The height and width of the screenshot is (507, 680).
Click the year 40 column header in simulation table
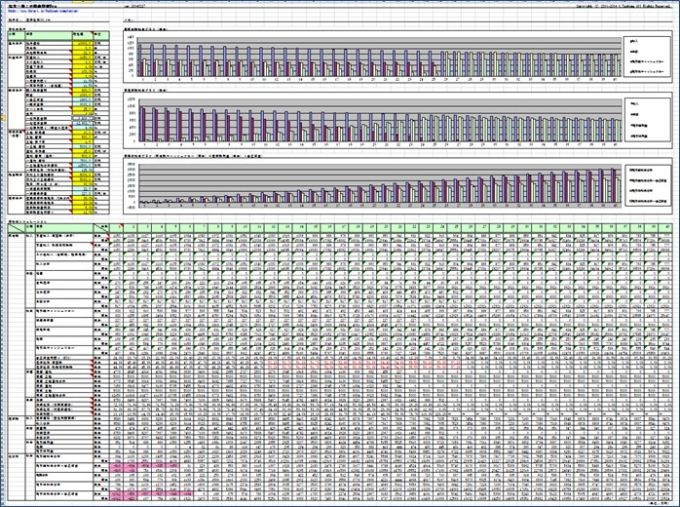pos(665,228)
